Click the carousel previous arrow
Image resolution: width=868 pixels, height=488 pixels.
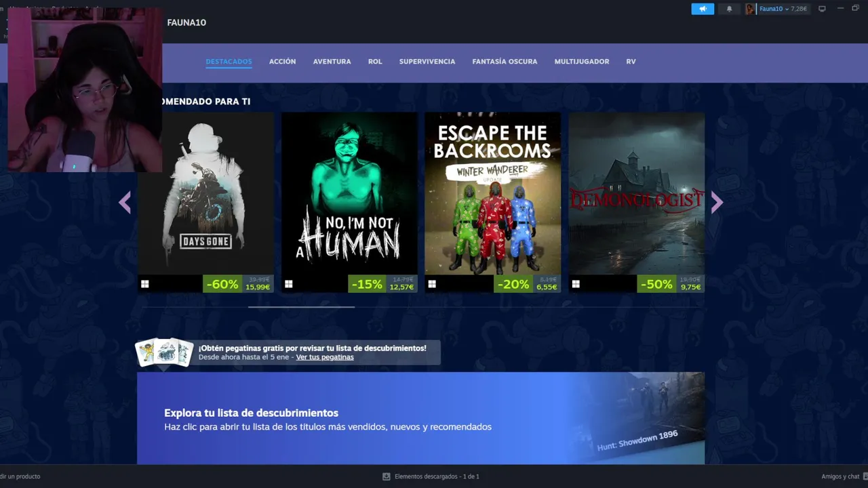tap(125, 202)
